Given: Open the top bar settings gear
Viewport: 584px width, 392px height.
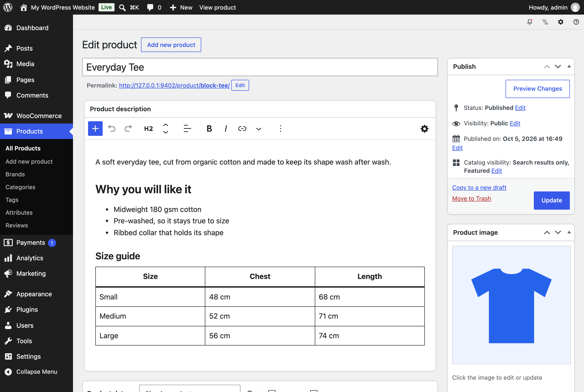Looking at the screenshot, I should 561,22.
